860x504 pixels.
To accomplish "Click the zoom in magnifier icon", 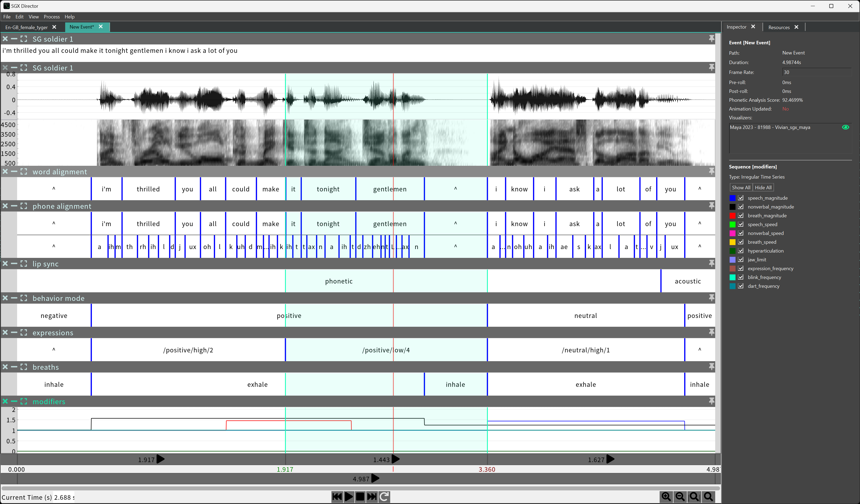I will coord(666,497).
